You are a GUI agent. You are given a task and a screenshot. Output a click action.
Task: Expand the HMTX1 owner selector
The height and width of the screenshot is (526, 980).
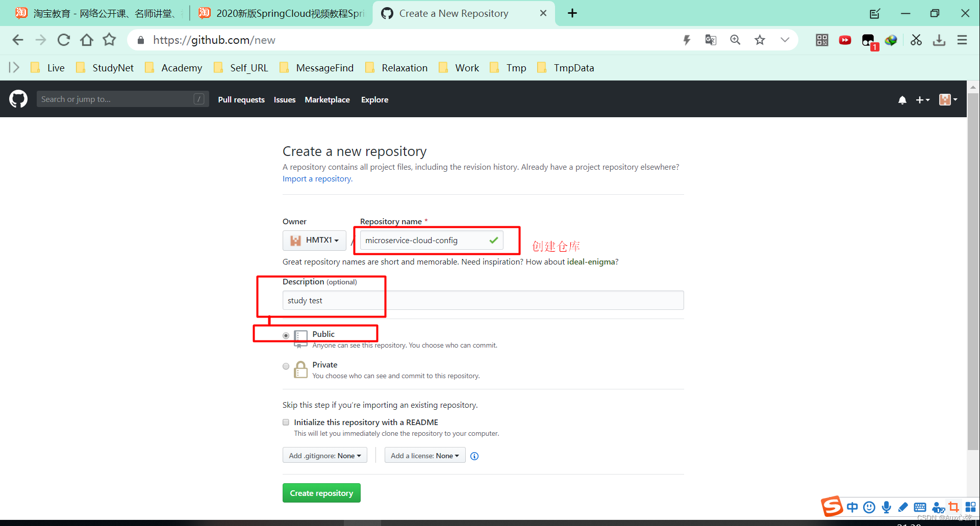(314, 240)
